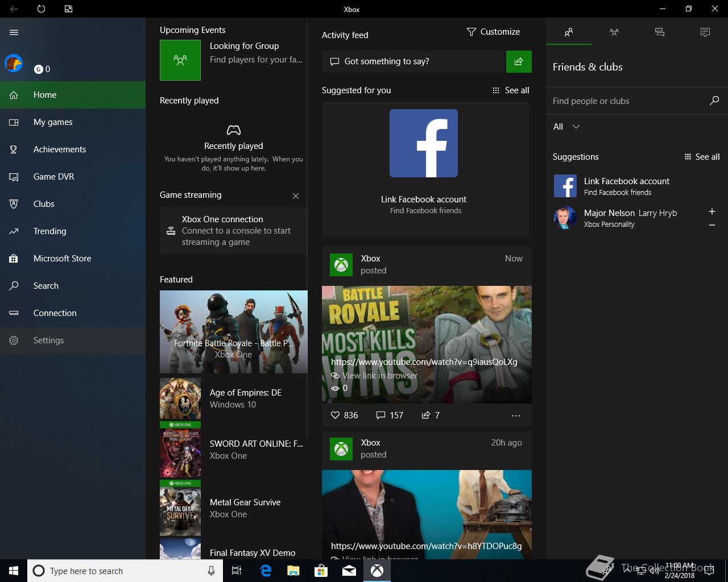
Task: Click Link Facebook account in activity feed
Action: point(424,199)
